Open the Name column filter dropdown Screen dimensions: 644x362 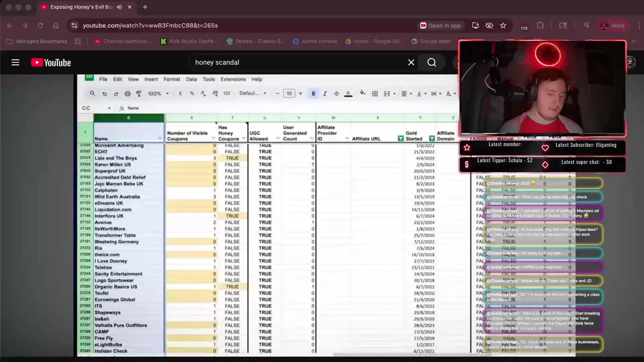pyautogui.click(x=160, y=139)
